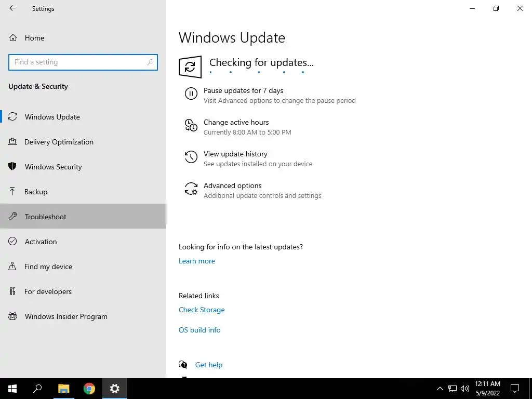Show hidden system tray icons
Viewport: 532px width, 399px height.
click(x=440, y=389)
